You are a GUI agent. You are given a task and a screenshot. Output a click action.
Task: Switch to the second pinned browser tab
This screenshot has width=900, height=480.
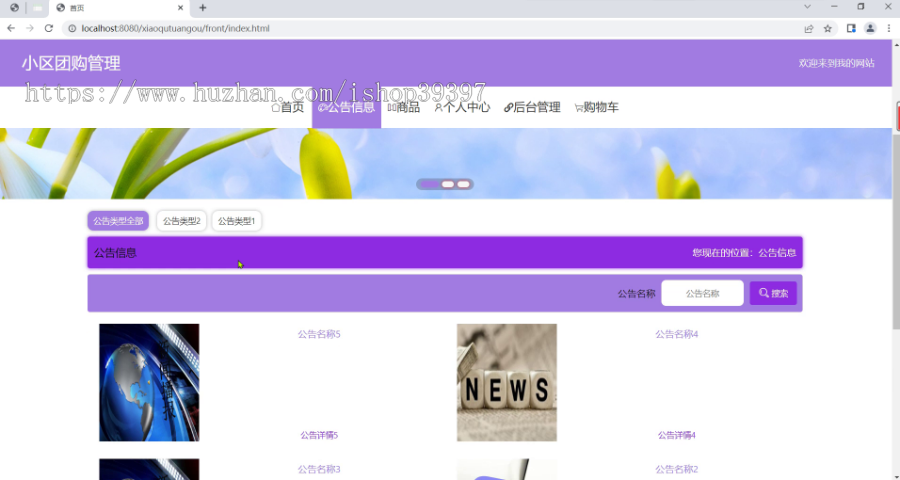tap(37, 8)
